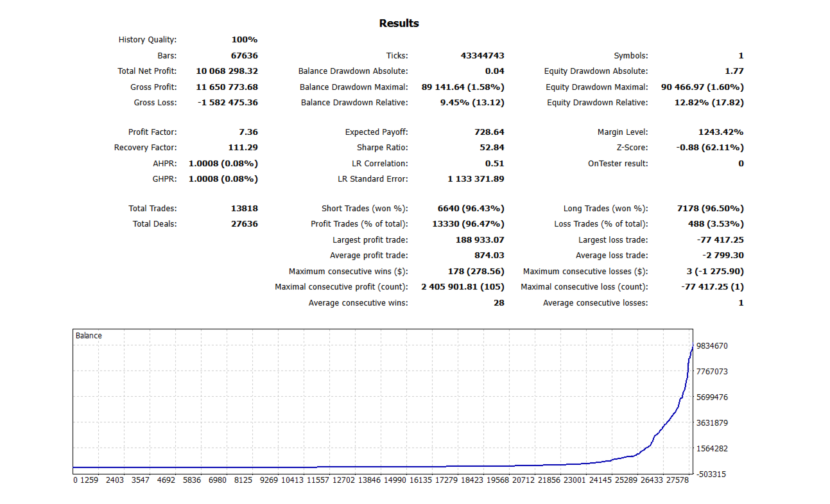The image size is (830, 504).
Task: Click Equity Drawdown Maximal value 90 466.97 (1.60%)
Action: 703,87
